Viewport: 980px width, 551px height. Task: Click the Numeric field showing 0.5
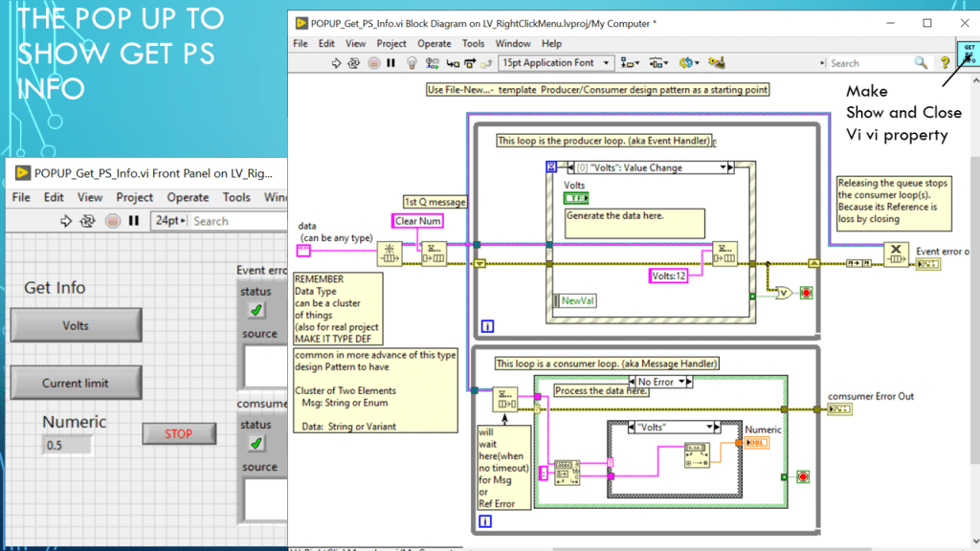67,445
